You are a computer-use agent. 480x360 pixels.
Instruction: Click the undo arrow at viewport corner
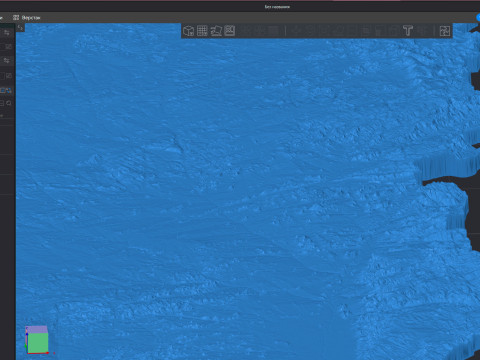(20, 28)
